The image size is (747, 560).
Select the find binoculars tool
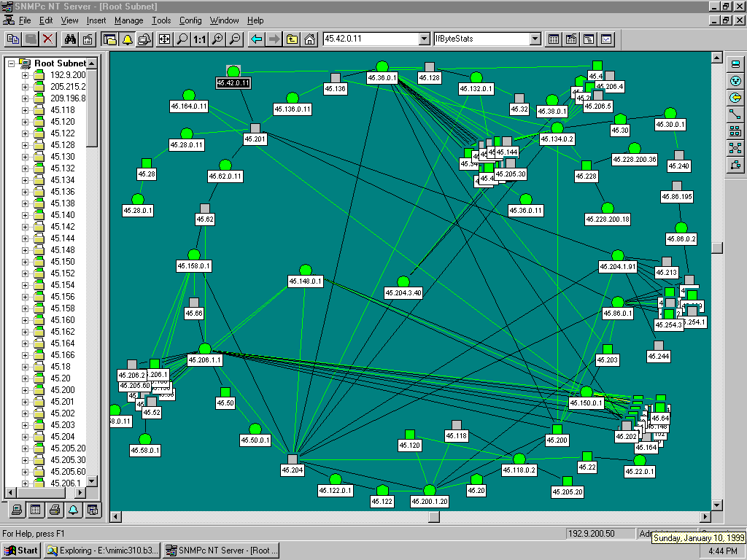pos(70,39)
